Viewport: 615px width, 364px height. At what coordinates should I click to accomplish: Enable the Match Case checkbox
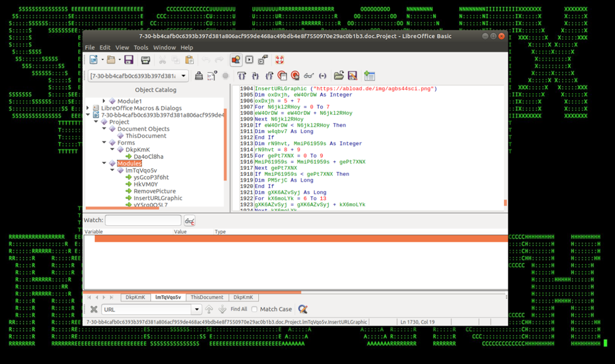pos(254,310)
